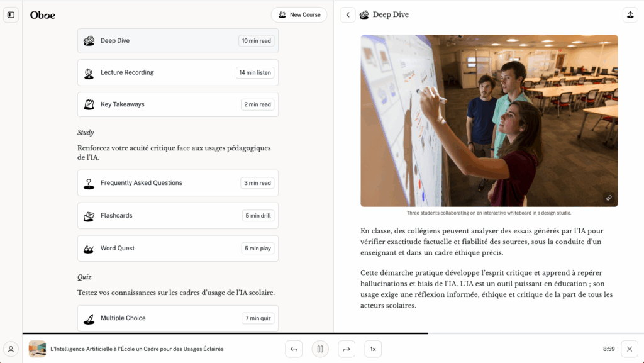Go back using the chevron button
The height and width of the screenshot is (363, 644).
click(x=348, y=14)
